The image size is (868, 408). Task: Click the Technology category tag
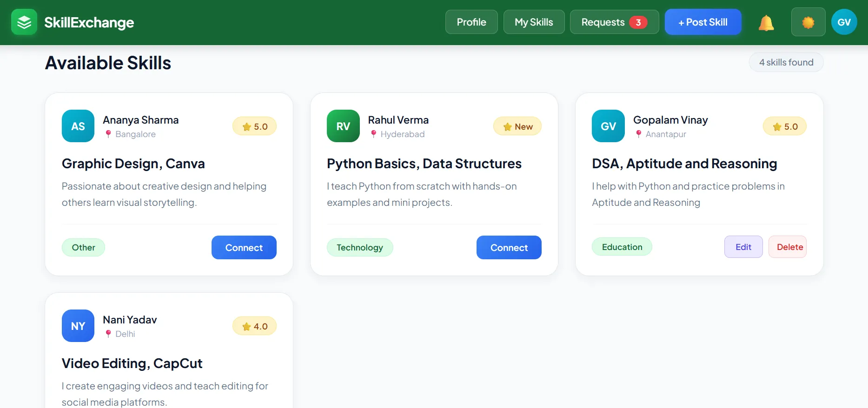(360, 247)
